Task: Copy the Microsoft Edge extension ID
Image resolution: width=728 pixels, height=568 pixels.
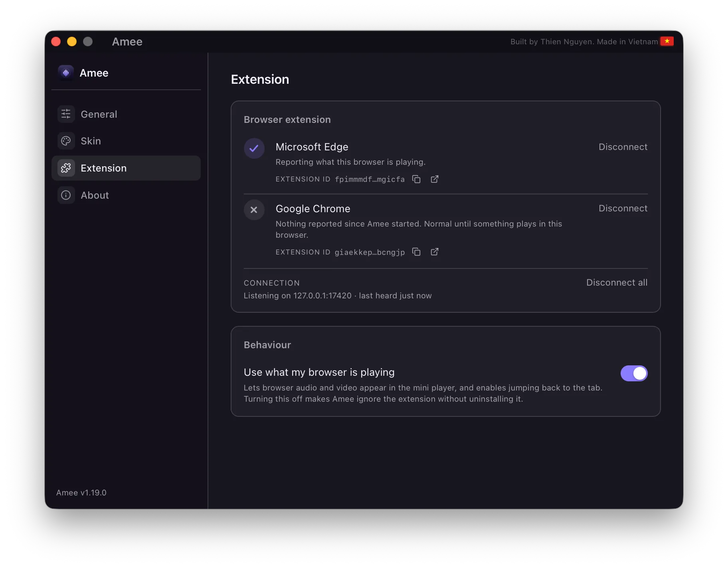Action: click(416, 179)
